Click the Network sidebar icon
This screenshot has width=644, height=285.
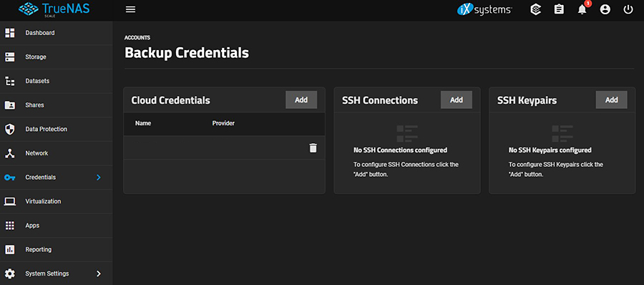[x=10, y=153]
